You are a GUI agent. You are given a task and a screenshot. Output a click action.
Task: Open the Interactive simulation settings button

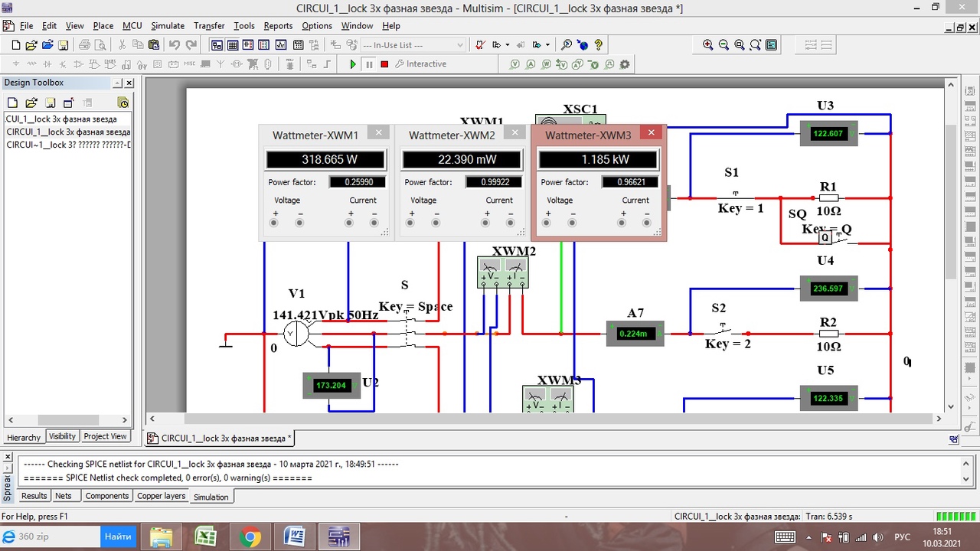[420, 64]
